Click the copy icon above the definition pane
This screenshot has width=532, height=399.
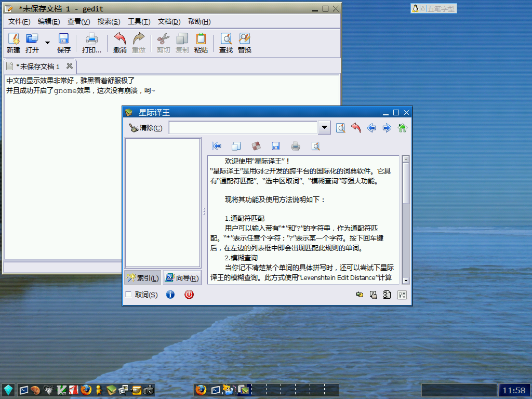236,146
